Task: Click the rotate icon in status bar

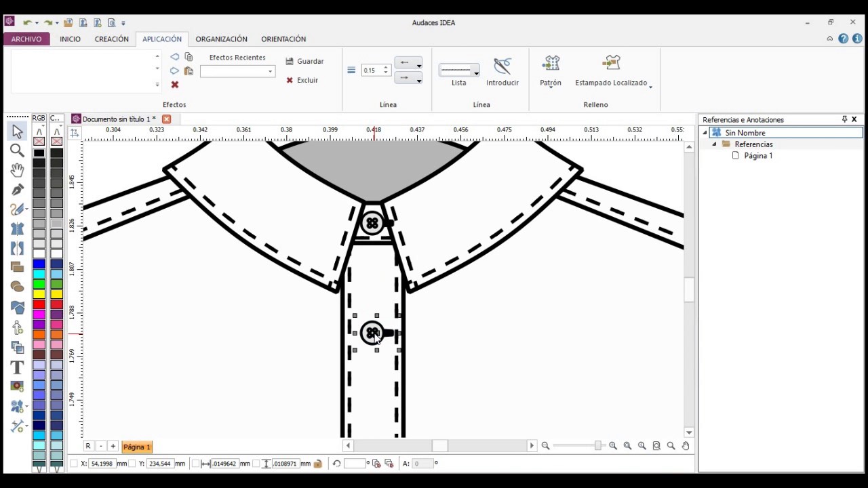Action: coord(336,464)
